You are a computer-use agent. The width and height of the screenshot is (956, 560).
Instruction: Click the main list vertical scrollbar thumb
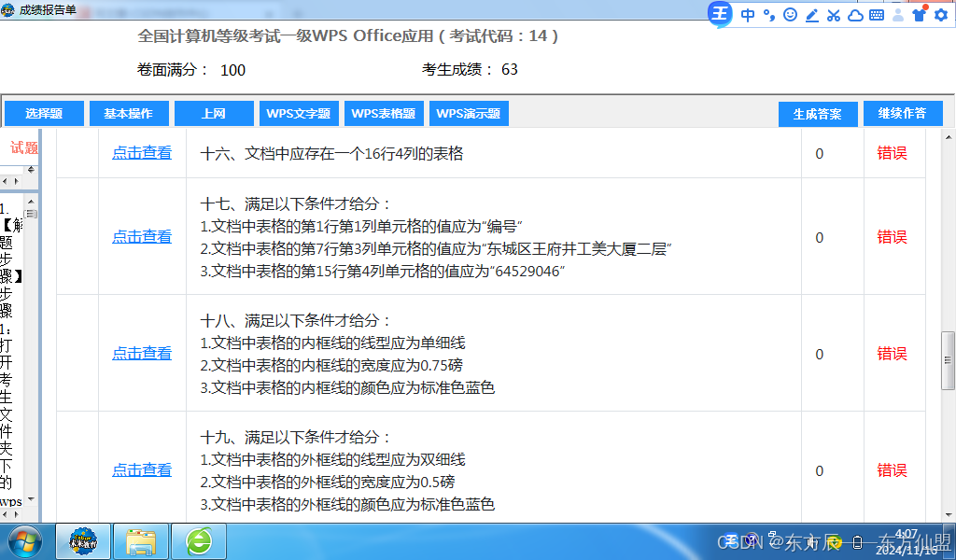(x=949, y=361)
